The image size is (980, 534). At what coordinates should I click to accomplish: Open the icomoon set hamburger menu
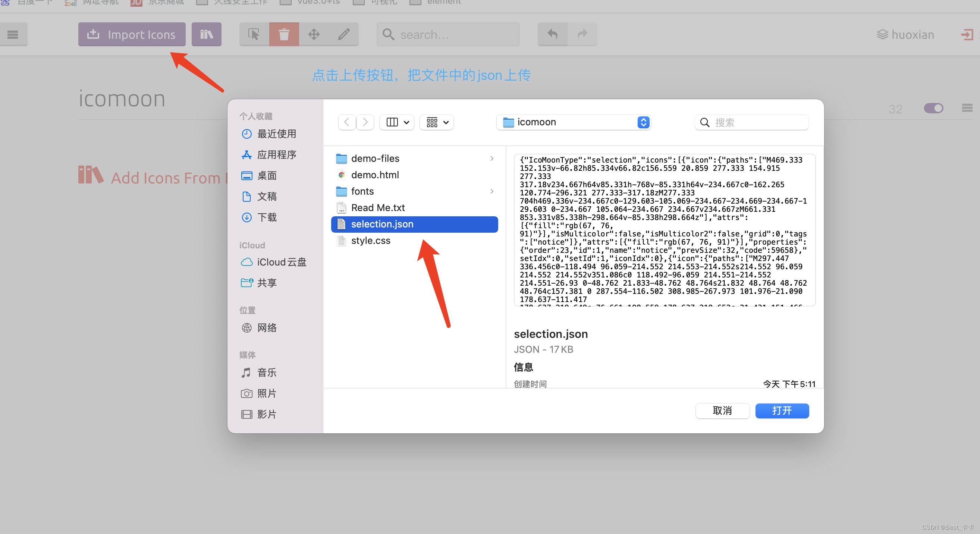tap(967, 109)
